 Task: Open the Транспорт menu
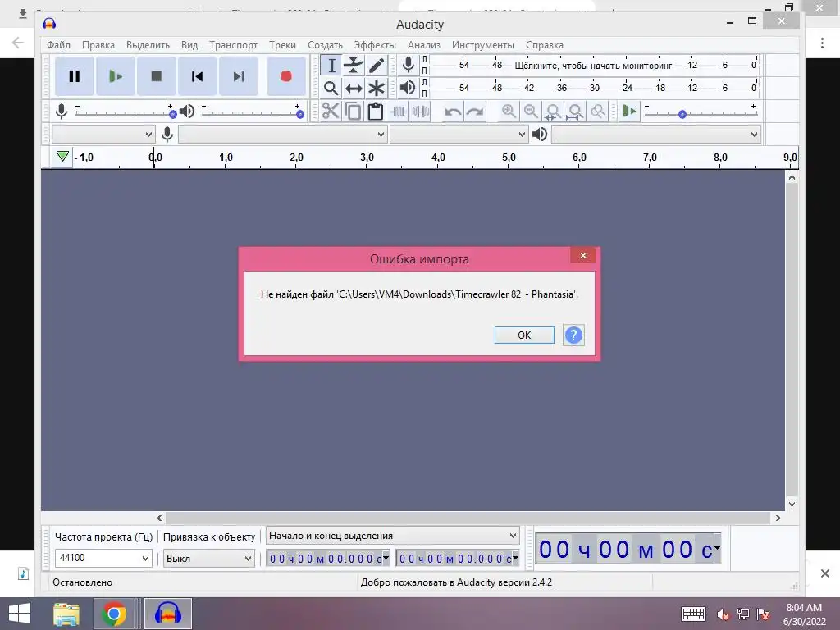coord(233,45)
